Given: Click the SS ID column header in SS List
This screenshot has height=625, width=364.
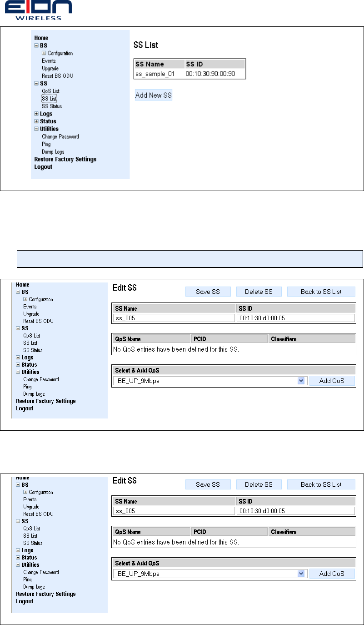Looking at the screenshot, I should 215,64.
